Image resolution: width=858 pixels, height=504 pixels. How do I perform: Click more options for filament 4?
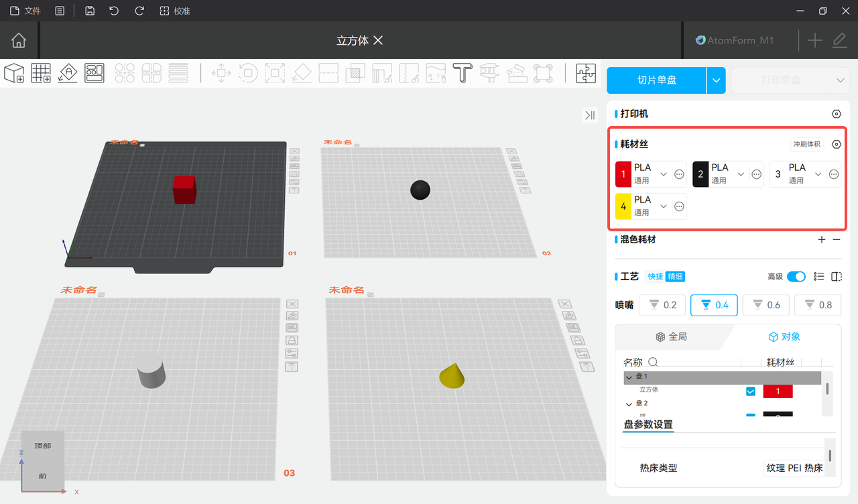point(679,206)
